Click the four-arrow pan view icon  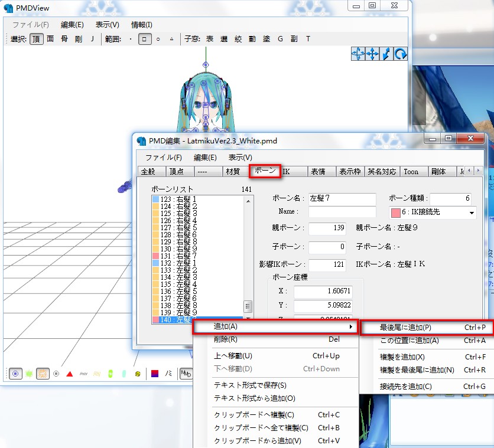(x=372, y=54)
